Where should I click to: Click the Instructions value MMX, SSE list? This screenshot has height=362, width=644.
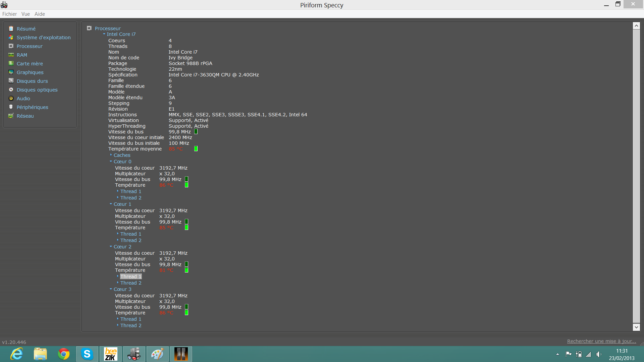click(x=238, y=115)
